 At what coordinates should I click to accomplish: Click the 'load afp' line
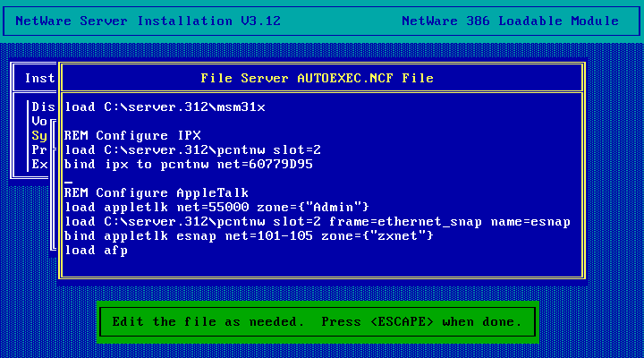coord(96,251)
